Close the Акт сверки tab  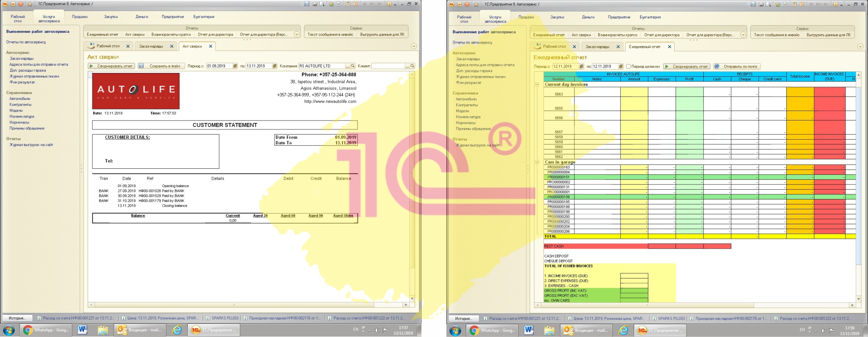tap(211, 46)
